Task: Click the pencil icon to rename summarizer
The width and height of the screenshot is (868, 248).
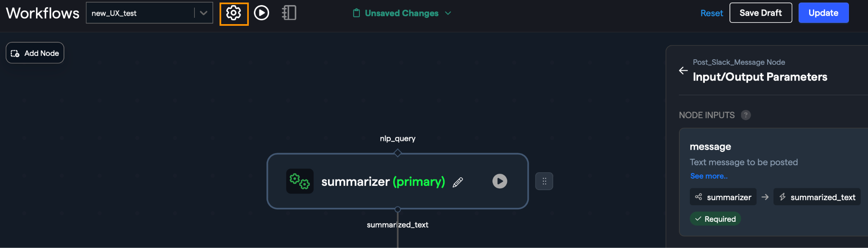Action: (458, 182)
